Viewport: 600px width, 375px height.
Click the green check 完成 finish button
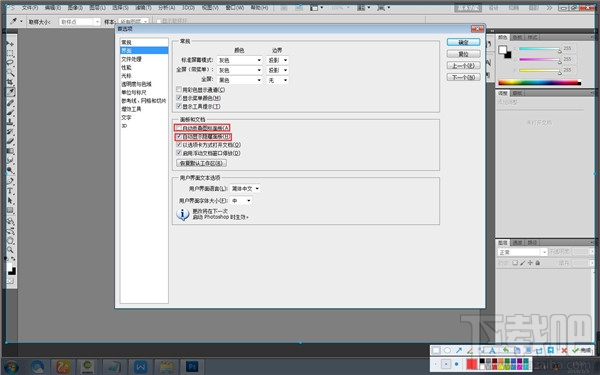click(x=582, y=350)
